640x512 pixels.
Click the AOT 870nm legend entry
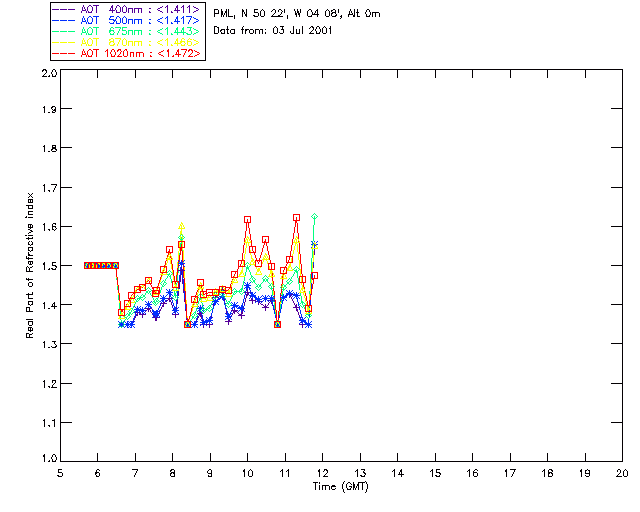(126, 42)
